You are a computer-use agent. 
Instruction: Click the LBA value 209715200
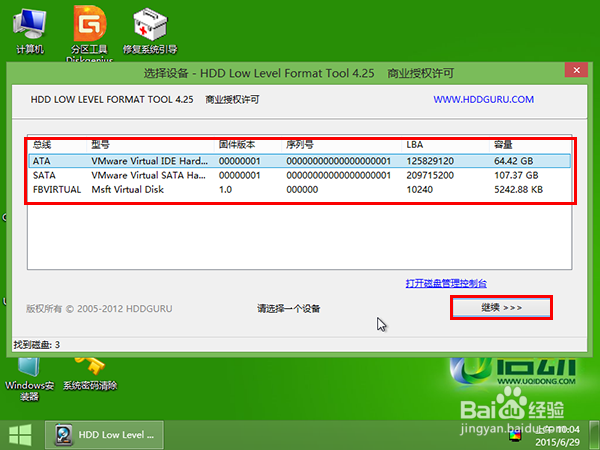tap(430, 175)
